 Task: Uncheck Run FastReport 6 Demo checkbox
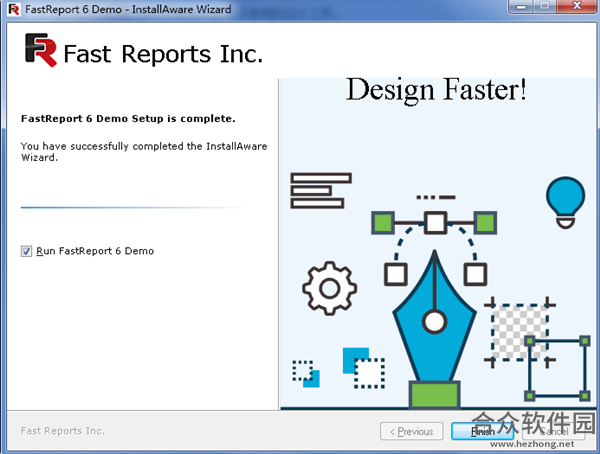(x=26, y=251)
